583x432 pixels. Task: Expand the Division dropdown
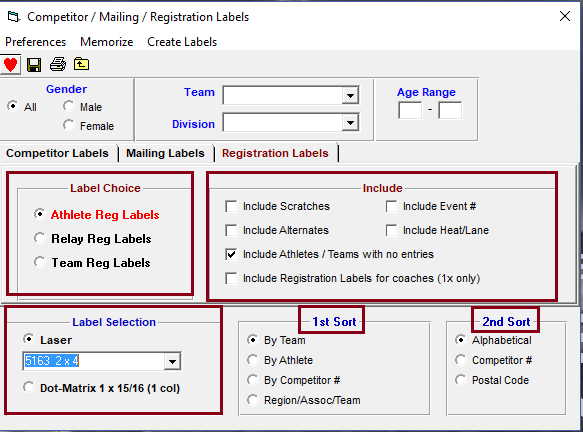click(x=350, y=122)
